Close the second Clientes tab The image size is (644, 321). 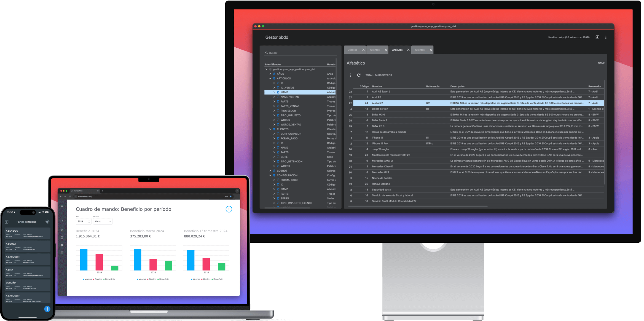coord(385,50)
